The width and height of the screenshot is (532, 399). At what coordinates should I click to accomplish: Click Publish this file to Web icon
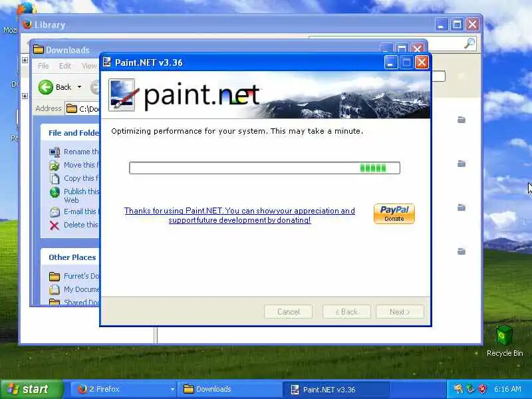(x=55, y=192)
